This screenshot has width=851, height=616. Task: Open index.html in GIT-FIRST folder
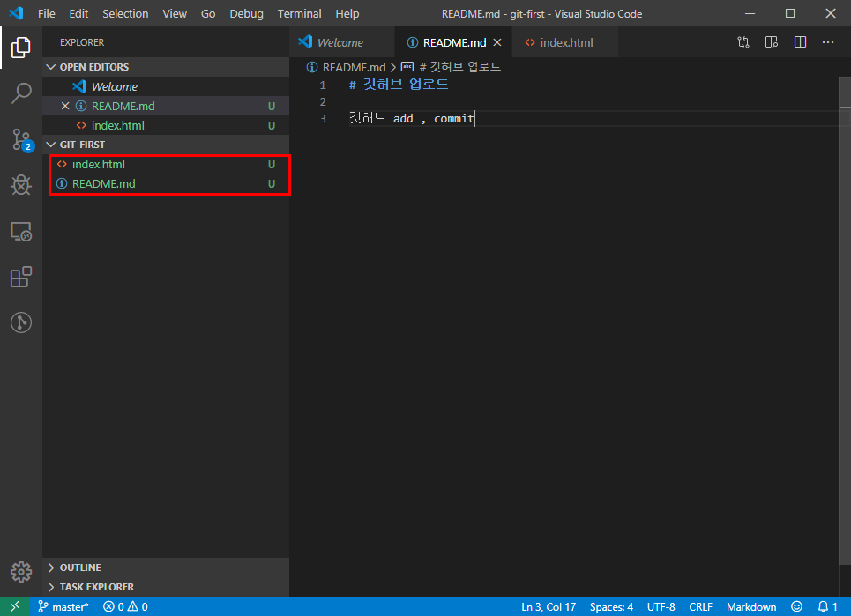coord(166,164)
